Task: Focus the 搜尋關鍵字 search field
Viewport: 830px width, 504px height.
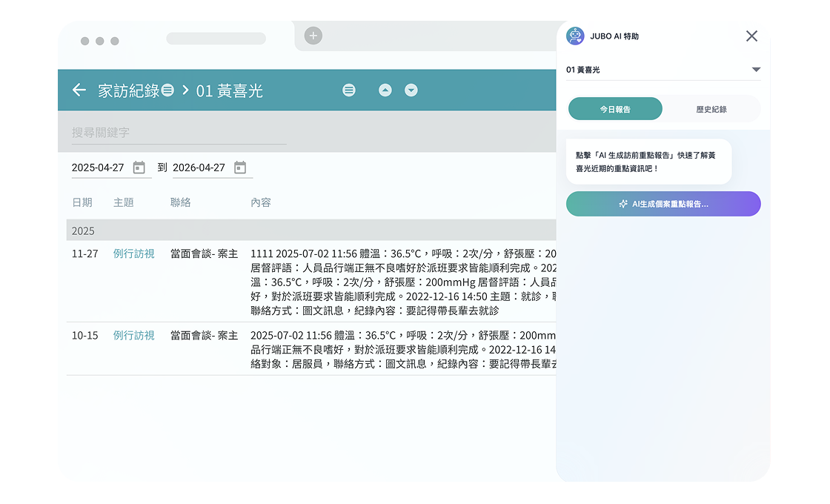Action: [179, 133]
